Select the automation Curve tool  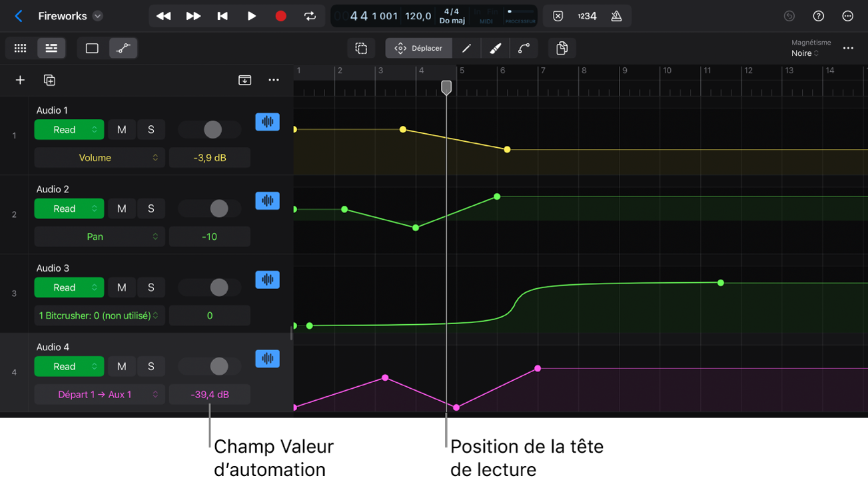tap(524, 48)
